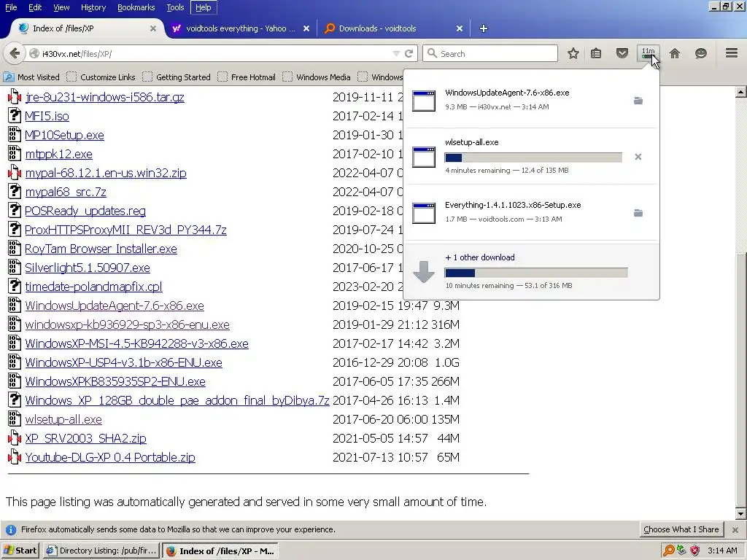This screenshot has width=747, height=560.
Task: Close the Index of /files/XP tab
Action: (x=153, y=28)
